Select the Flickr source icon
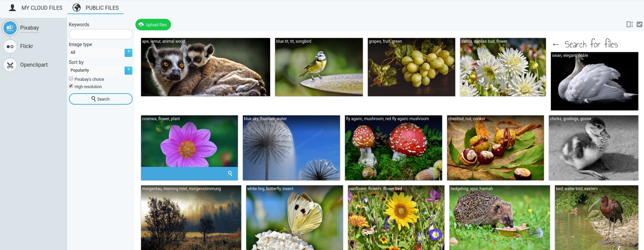Image resolution: width=644 pixels, height=250 pixels. 10,46
